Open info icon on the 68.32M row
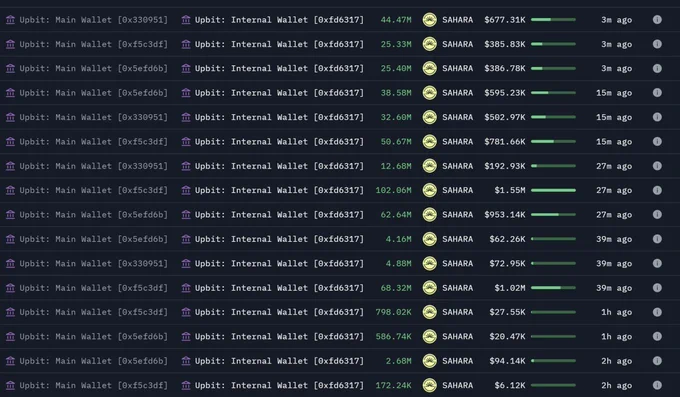This screenshot has height=397, width=680. 657,288
